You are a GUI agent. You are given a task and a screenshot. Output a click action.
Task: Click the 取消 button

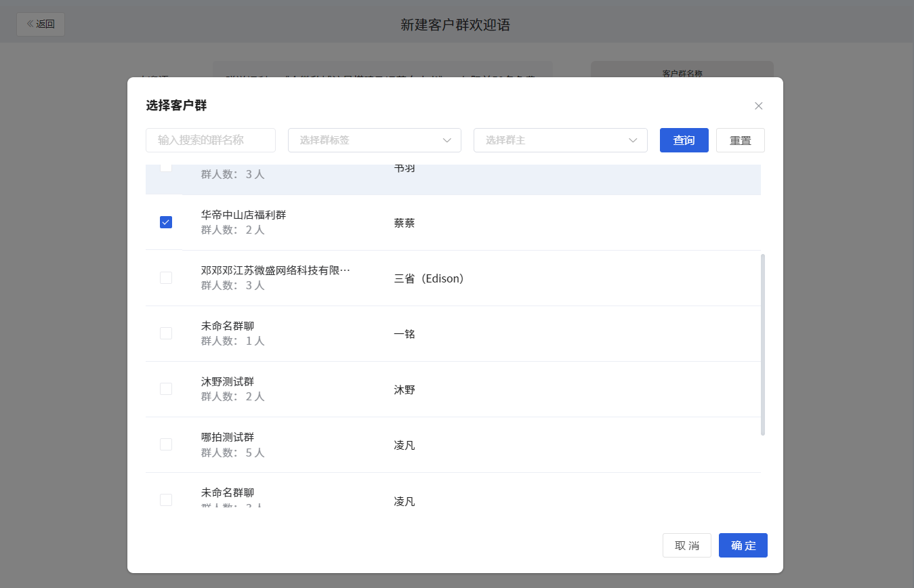pos(687,545)
